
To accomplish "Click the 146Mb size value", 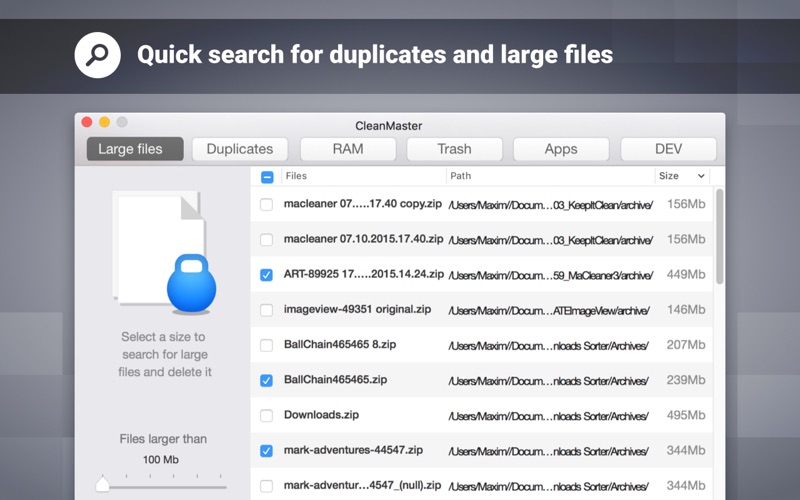I will click(x=686, y=310).
